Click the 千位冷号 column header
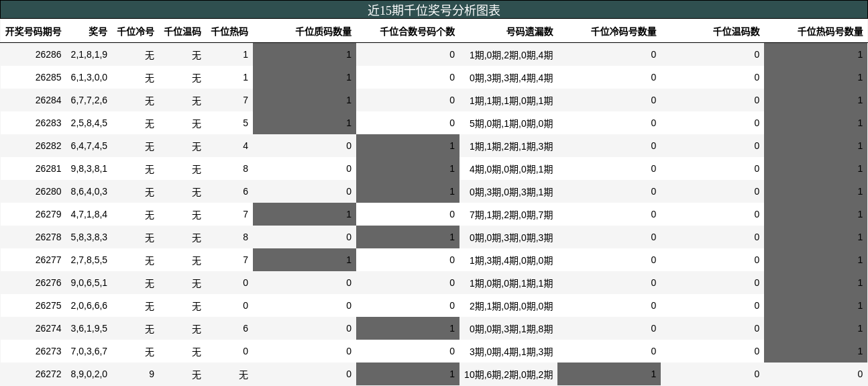 [135, 32]
